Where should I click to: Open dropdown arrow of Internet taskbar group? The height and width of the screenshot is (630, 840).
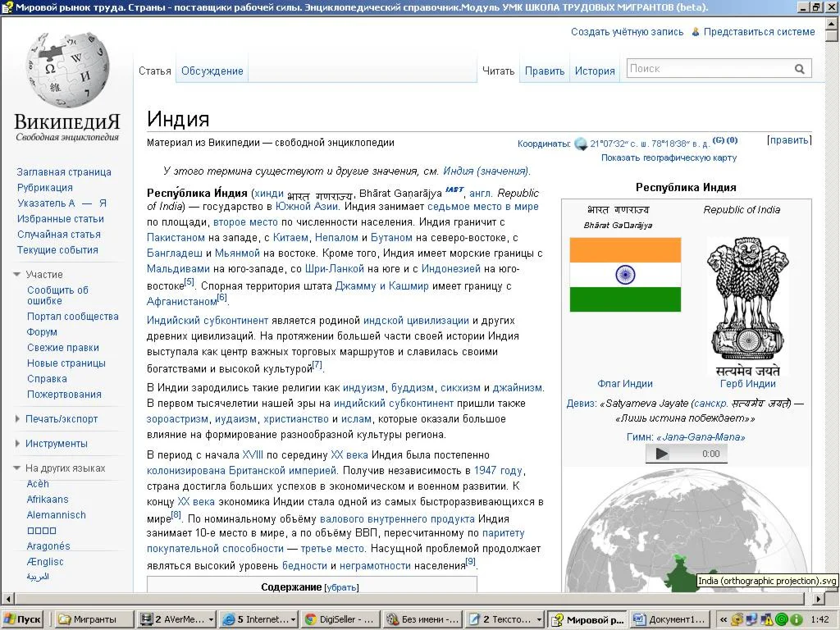(x=294, y=619)
